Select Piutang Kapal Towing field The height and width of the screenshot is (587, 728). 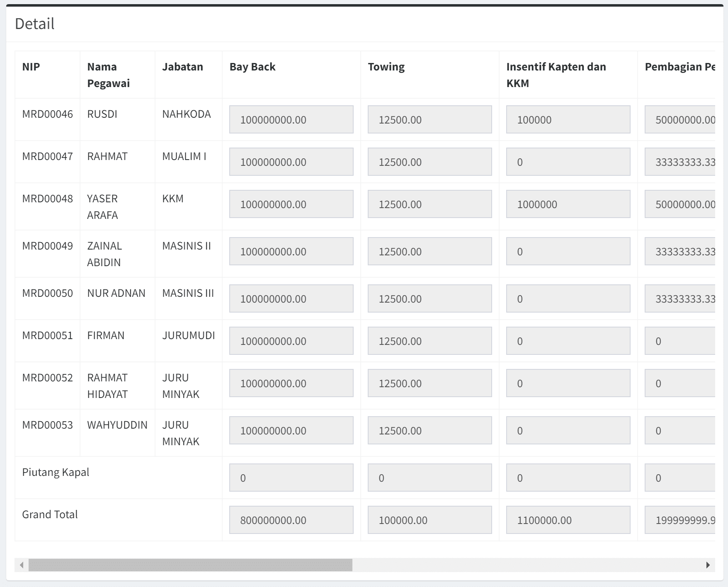point(430,478)
